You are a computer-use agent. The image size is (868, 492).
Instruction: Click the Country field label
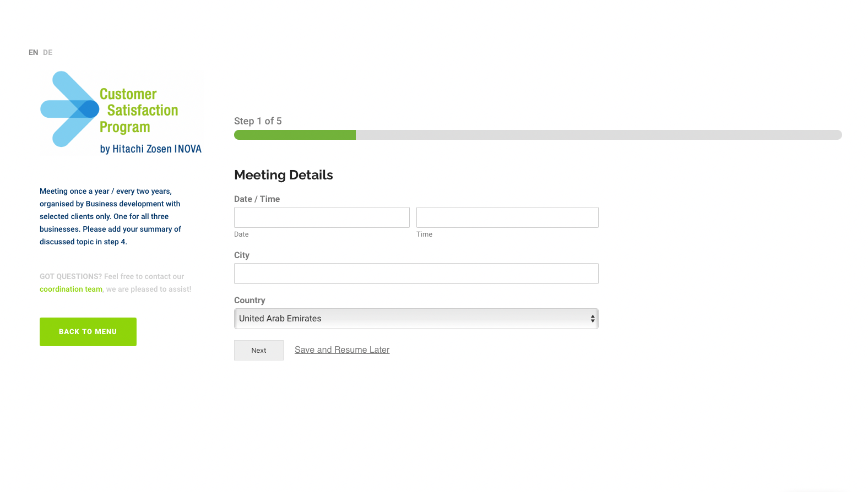click(x=249, y=300)
